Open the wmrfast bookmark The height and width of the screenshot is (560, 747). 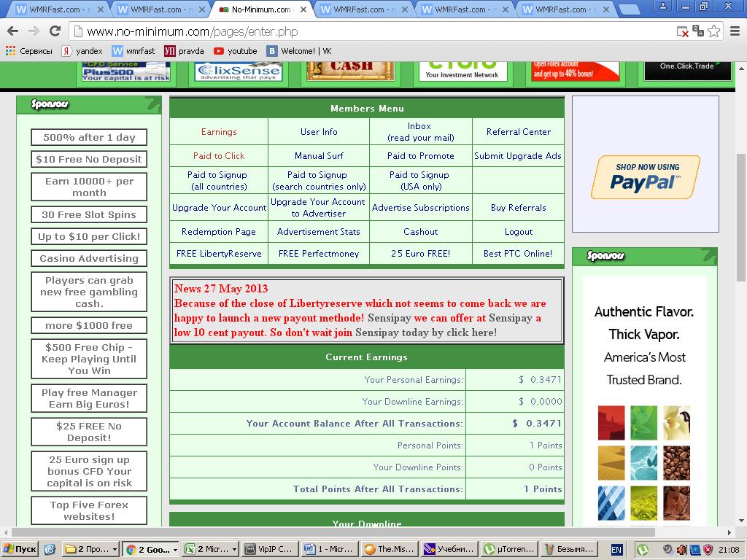pos(133,51)
